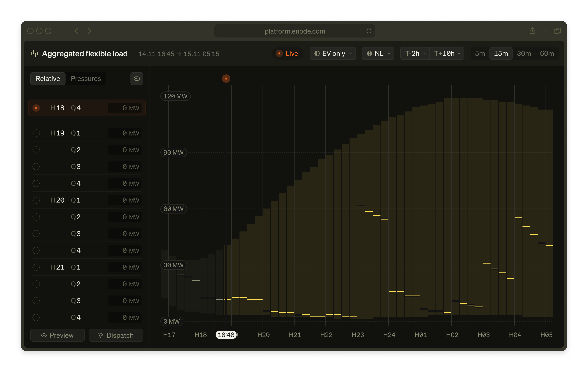Select the H21 Q2 radio button
The height and width of the screenshot is (372, 588).
[36, 284]
